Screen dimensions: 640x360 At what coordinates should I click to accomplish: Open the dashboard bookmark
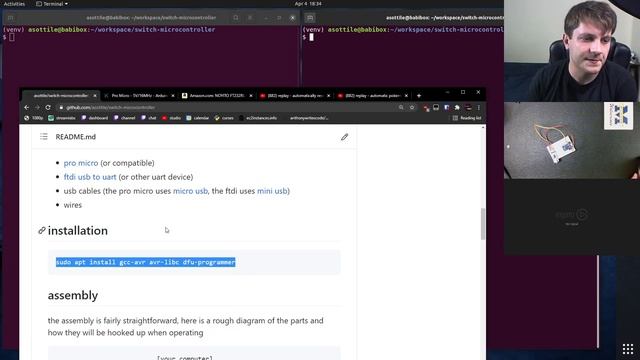(x=95, y=118)
